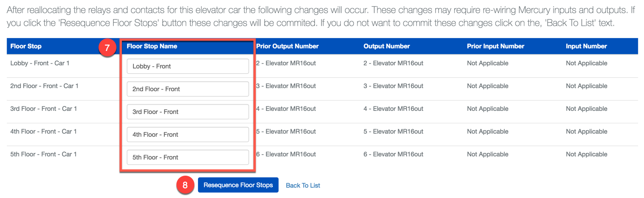Select the 3rd Floor - Front - Car 1 row label
This screenshot has height=198, width=644.
point(43,109)
